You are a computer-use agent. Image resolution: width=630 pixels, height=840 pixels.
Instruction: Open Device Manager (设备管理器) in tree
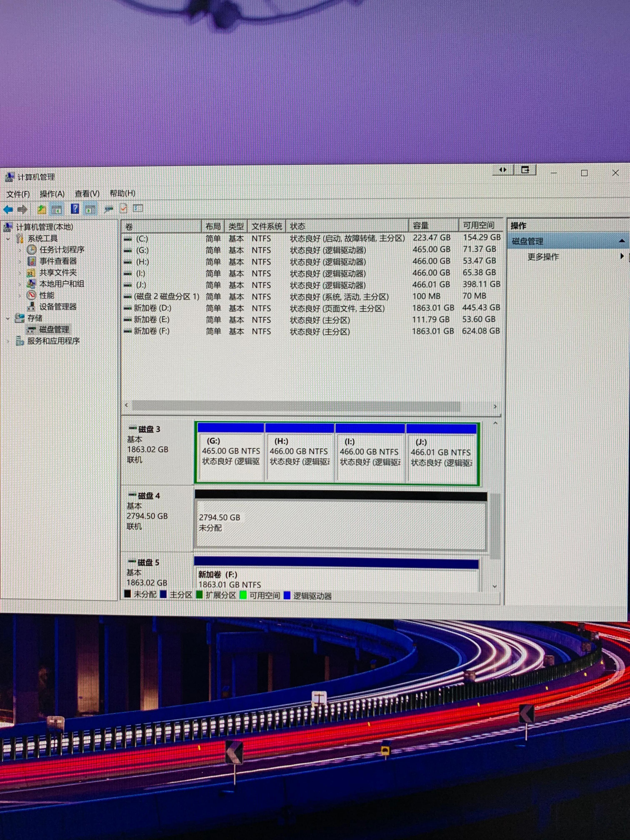coord(57,306)
